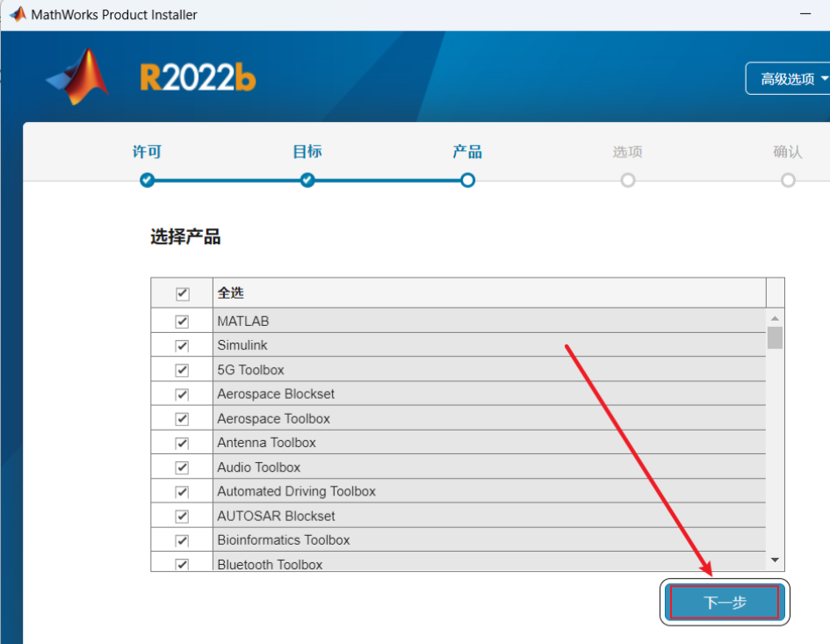
Task: Select the 目标 step label
Action: pyautogui.click(x=307, y=151)
